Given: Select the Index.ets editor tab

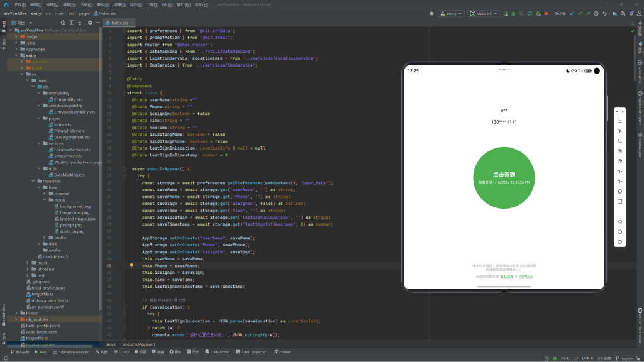Looking at the screenshot, I should [119, 23].
